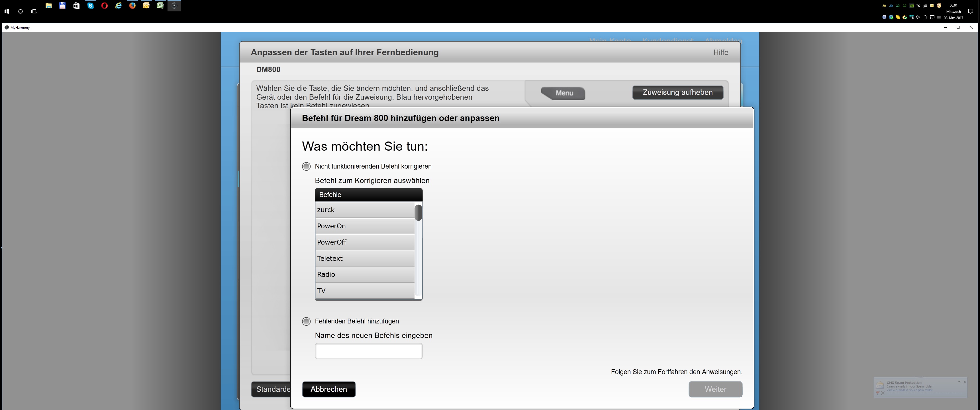Select 'Nicht funktionierenden Befehl korrigieren' radio button
The image size is (980, 410).
click(x=306, y=167)
